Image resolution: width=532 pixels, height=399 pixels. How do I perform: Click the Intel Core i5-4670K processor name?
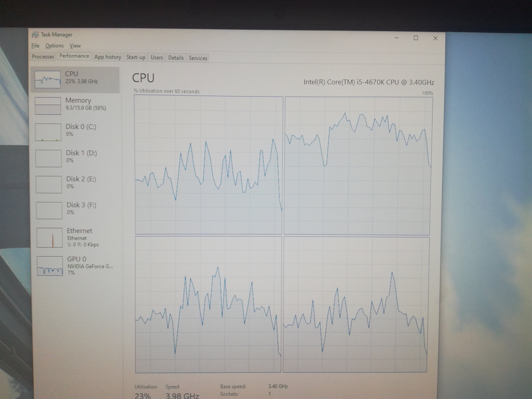[x=369, y=82]
